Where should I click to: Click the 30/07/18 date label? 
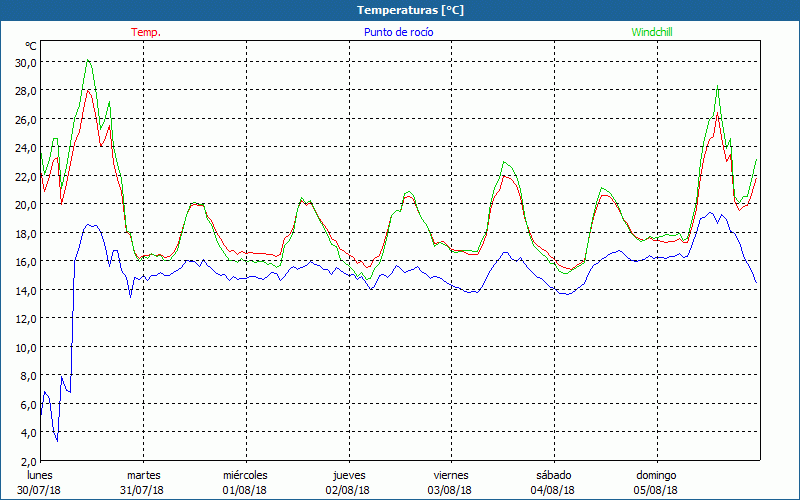[x=40, y=490]
